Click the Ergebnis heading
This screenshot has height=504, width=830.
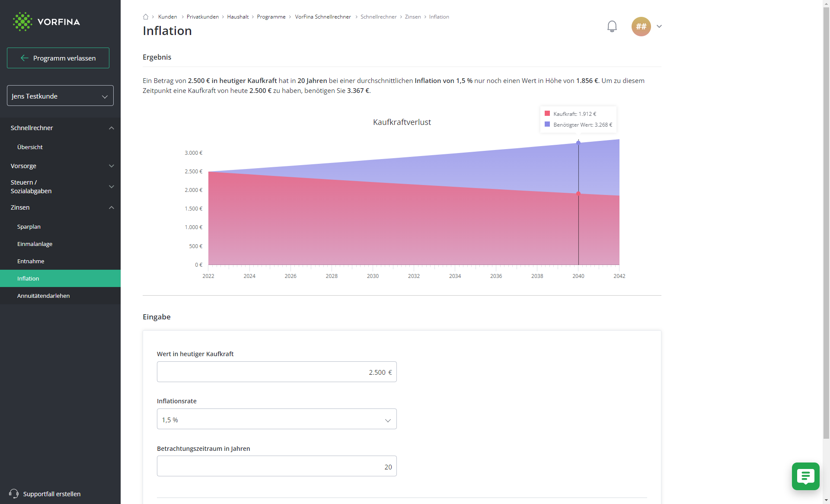(157, 57)
